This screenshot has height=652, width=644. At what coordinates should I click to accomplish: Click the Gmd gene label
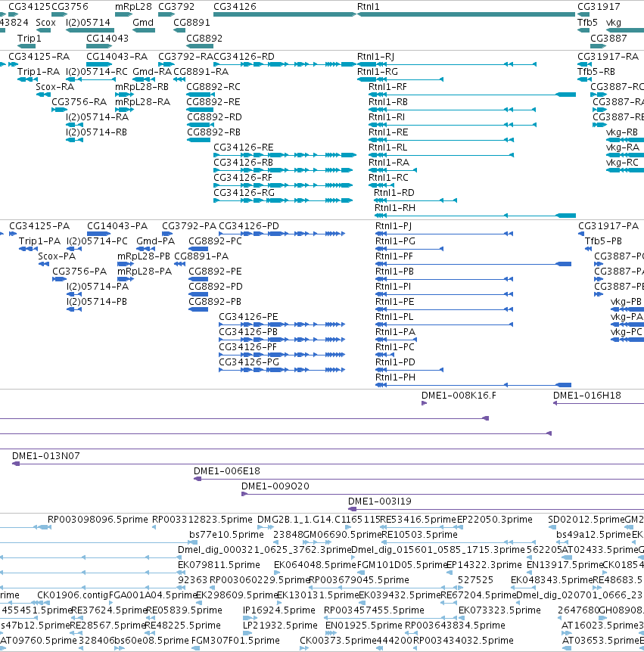[143, 23]
